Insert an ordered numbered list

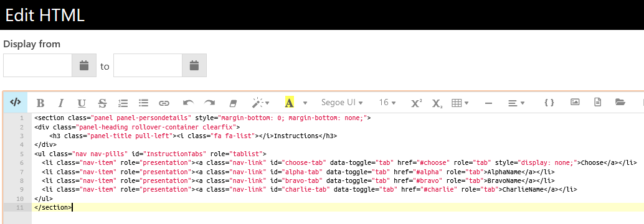coord(123,103)
